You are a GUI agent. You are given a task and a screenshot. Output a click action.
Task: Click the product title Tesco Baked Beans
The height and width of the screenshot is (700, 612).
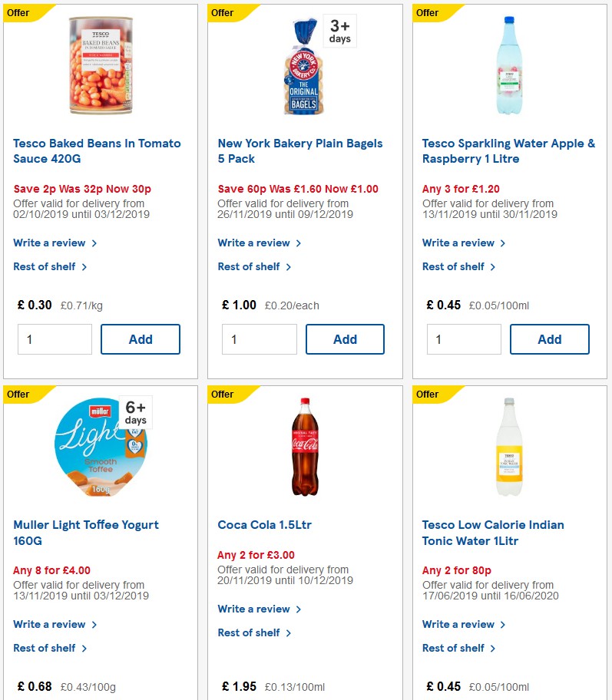coord(96,150)
